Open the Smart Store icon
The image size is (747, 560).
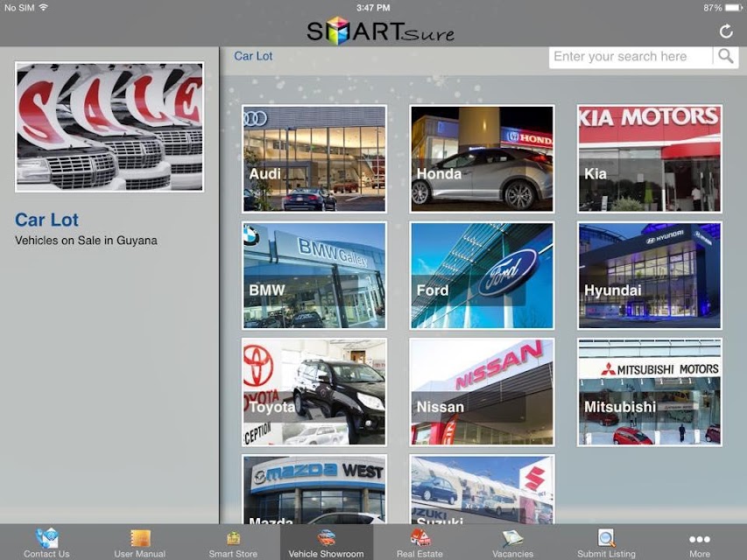[x=233, y=539]
